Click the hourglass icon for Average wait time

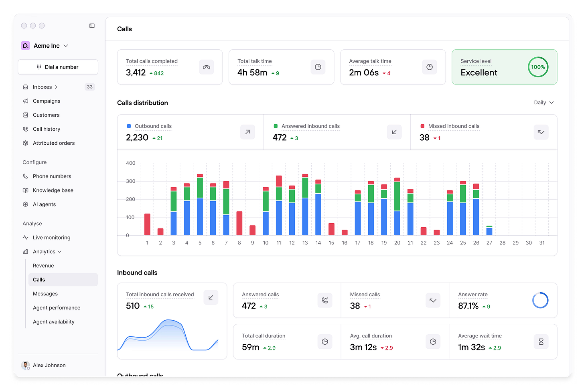[x=541, y=341]
